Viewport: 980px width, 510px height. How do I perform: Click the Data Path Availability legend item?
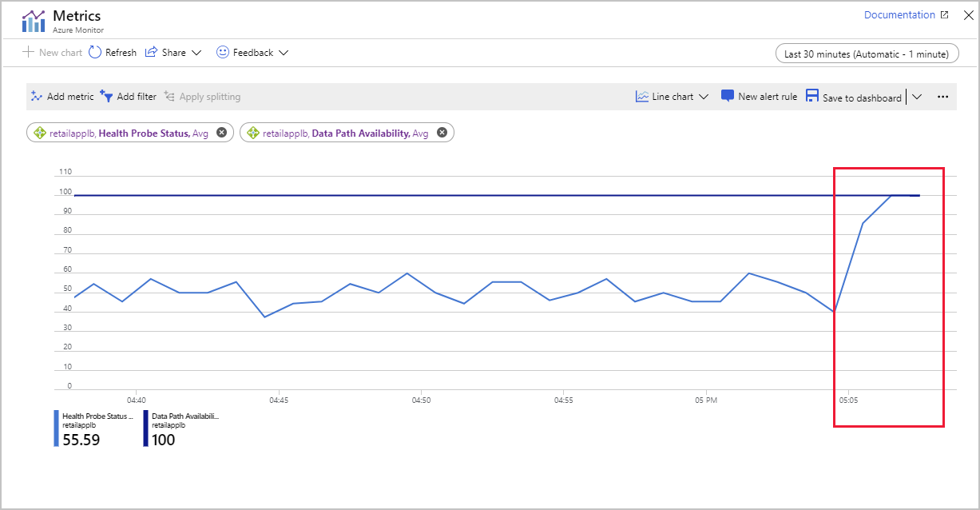tap(181, 428)
